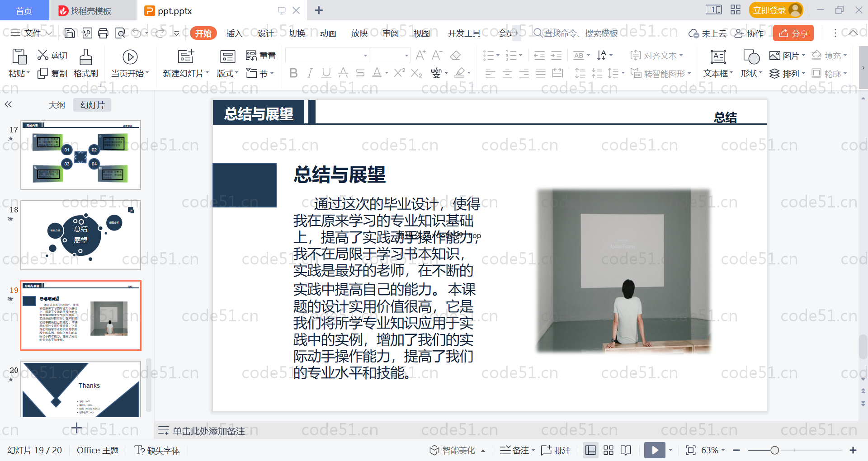Click the Print icon in quick toolbar
The height and width of the screenshot is (461, 868).
[104, 33]
